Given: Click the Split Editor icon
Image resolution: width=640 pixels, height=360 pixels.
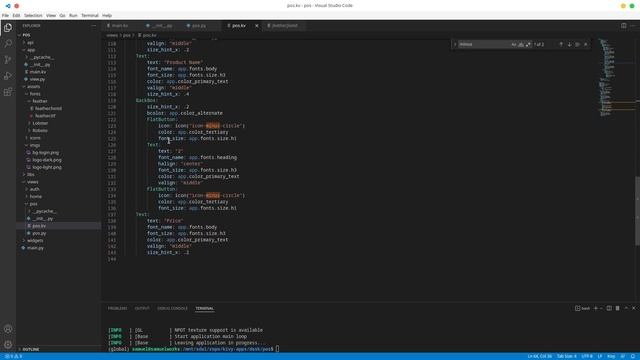Looking at the screenshot, I should pos(623,25).
